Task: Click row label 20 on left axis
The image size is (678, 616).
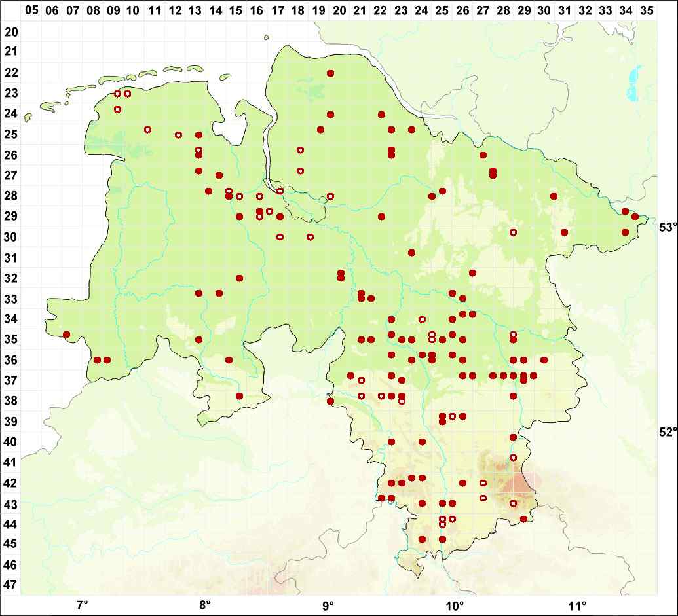Action: coord(12,31)
